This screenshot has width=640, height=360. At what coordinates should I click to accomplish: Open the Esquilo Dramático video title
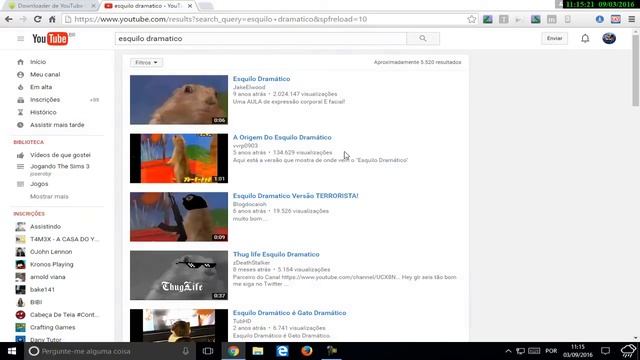[x=261, y=79]
